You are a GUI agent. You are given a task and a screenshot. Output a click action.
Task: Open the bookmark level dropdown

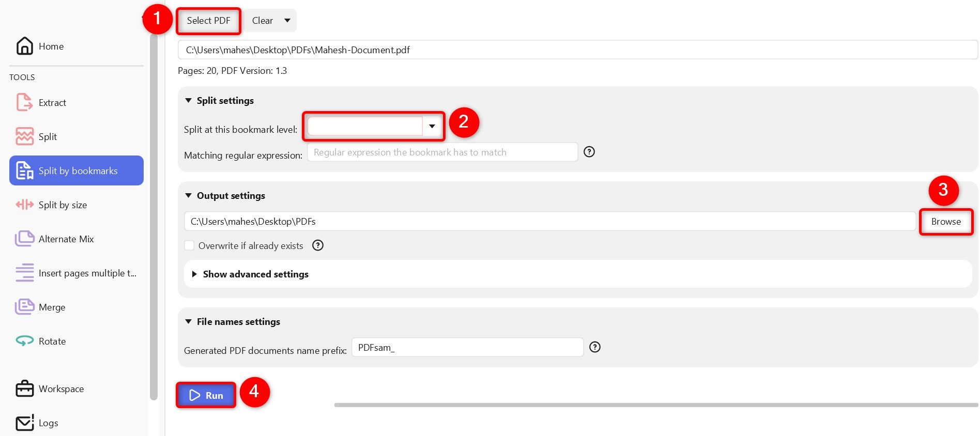[x=432, y=126]
